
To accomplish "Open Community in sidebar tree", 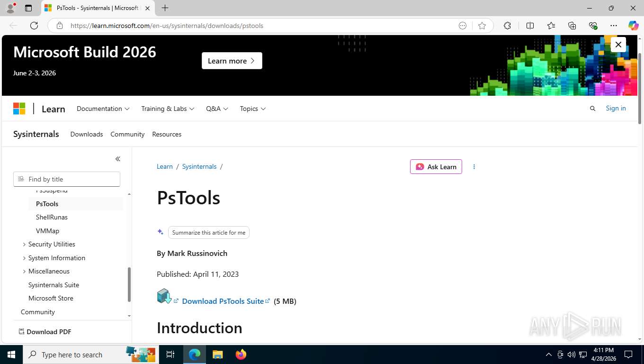I will (x=38, y=312).
